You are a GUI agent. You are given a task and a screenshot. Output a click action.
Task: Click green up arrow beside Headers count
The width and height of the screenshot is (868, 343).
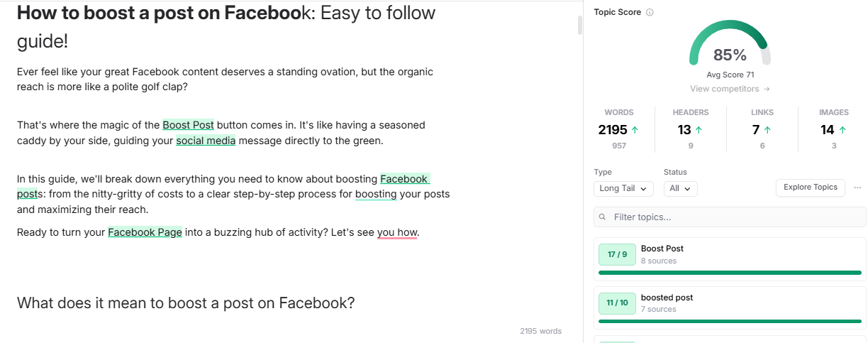pos(699,130)
